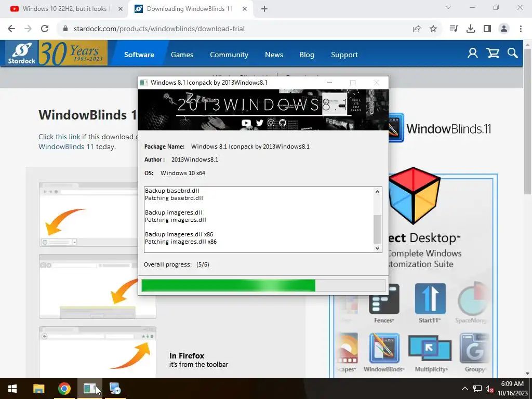Click the Stardock logo
This screenshot has width=532, height=399.
coord(21,53)
